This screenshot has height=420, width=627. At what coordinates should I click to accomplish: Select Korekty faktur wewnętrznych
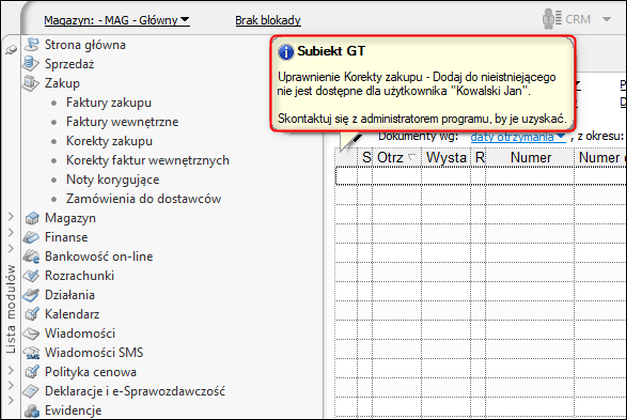[148, 160]
